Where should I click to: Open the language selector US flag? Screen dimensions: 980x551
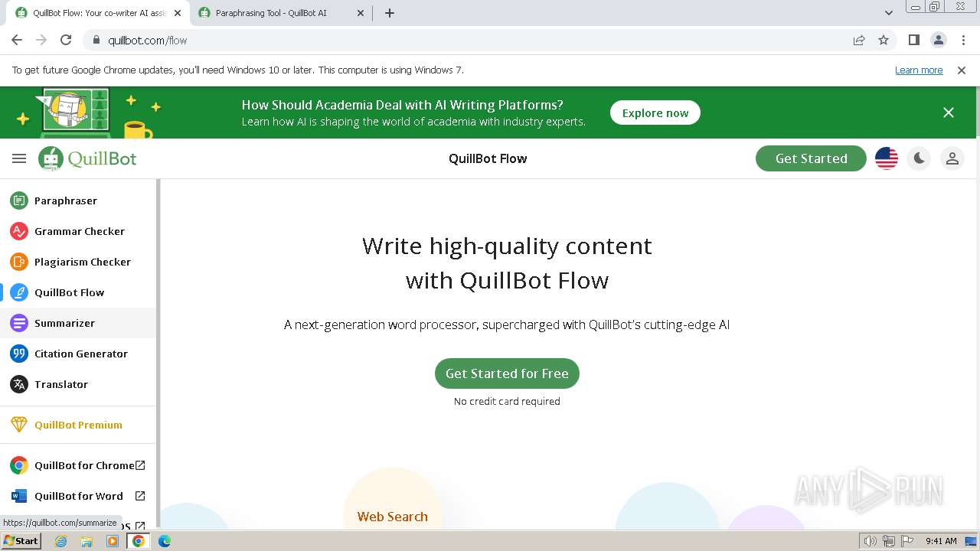[x=887, y=158]
